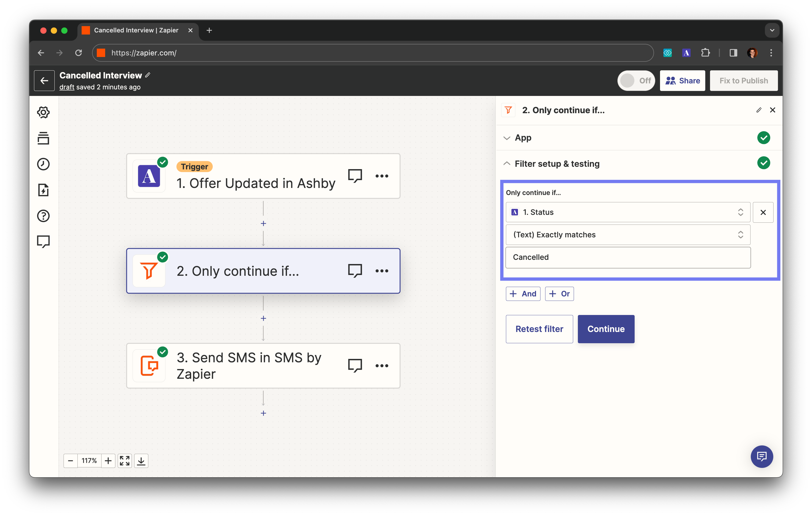
Task: Click the Retest filter button
Action: (539, 329)
